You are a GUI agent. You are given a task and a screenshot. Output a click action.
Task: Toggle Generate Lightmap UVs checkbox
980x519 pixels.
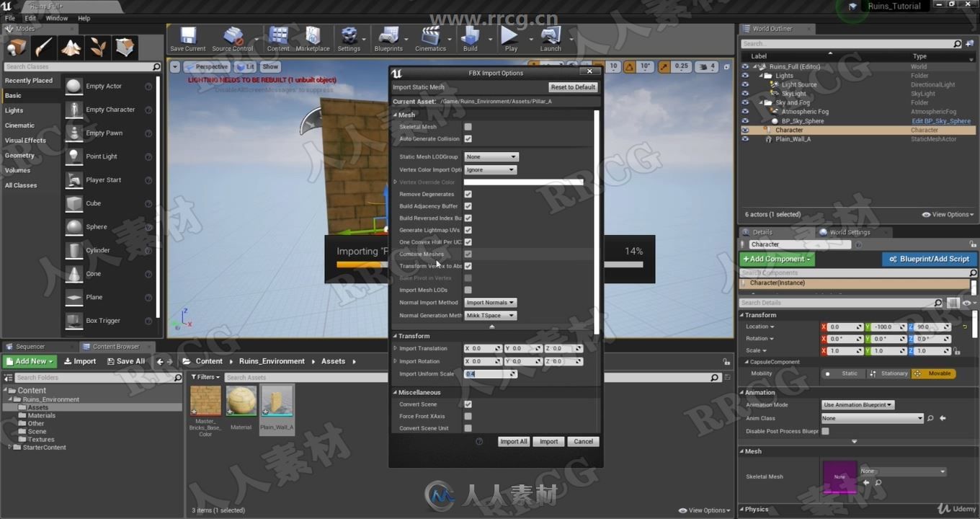click(x=468, y=230)
